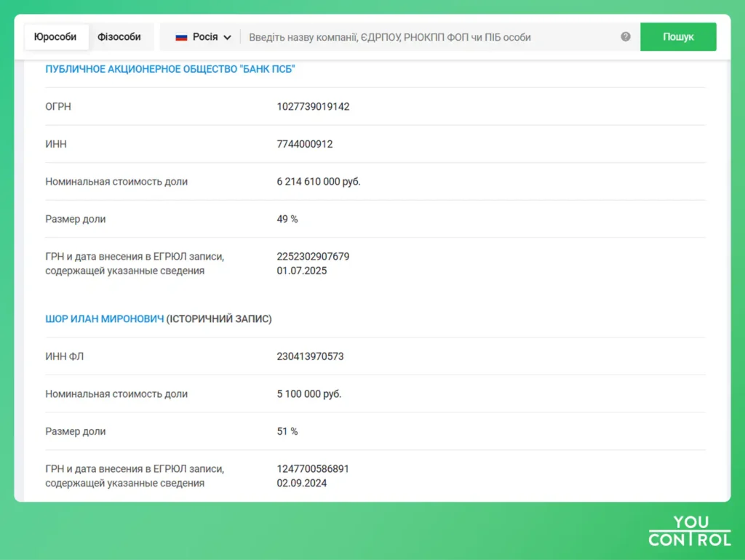Select the ОГРН value 1027739019142

point(313,106)
